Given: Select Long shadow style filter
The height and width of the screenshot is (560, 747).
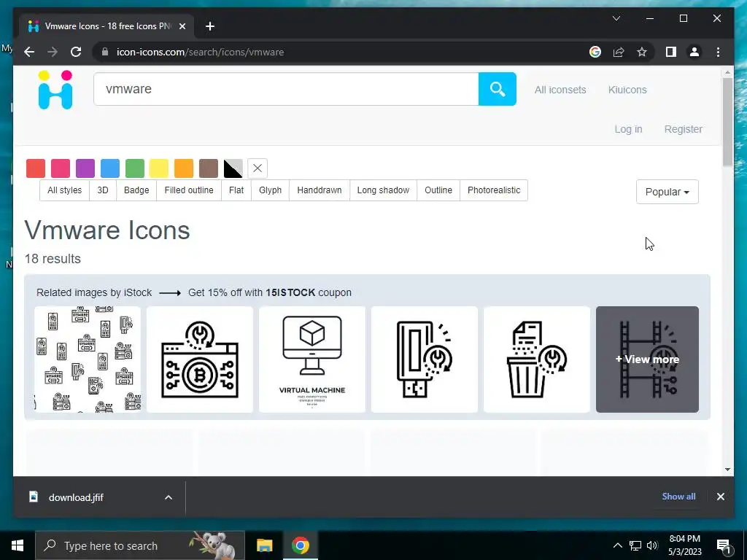Looking at the screenshot, I should coord(383,190).
